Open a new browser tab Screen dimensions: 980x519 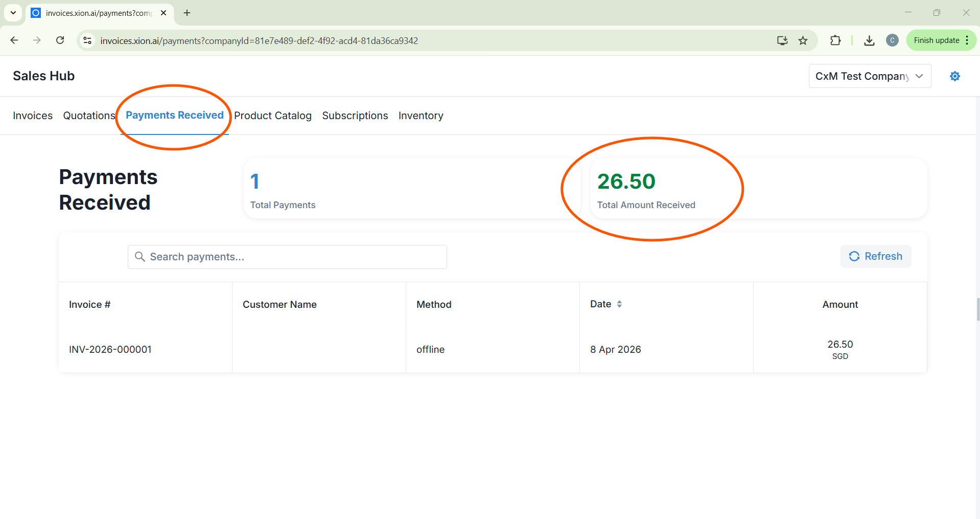tap(187, 13)
